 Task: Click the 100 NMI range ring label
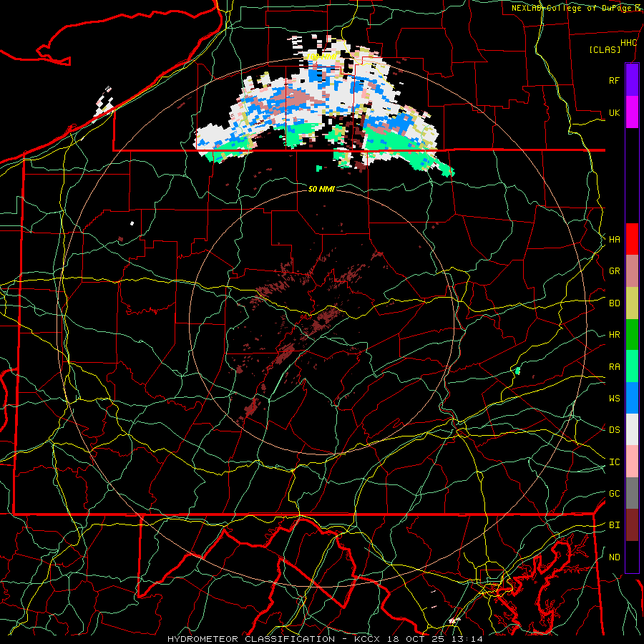[x=321, y=57]
